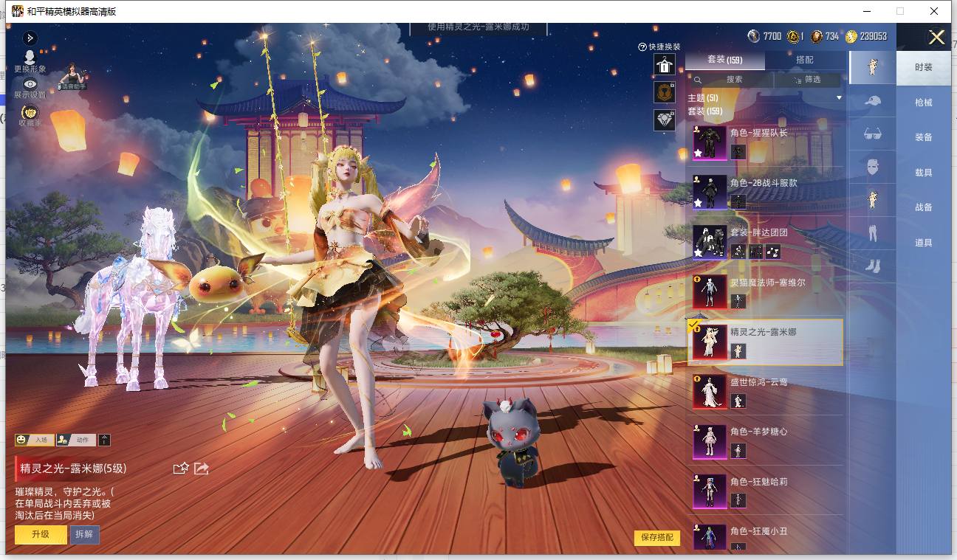Viewport: 957px width, 560px height.
Task: Select the full outfit category icon
Action: (872, 67)
